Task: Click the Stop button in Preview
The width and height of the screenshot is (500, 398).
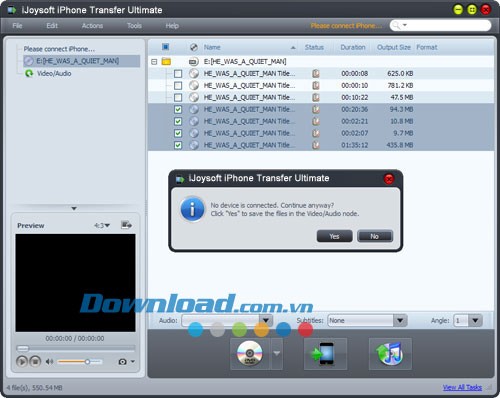Action: [x=35, y=361]
